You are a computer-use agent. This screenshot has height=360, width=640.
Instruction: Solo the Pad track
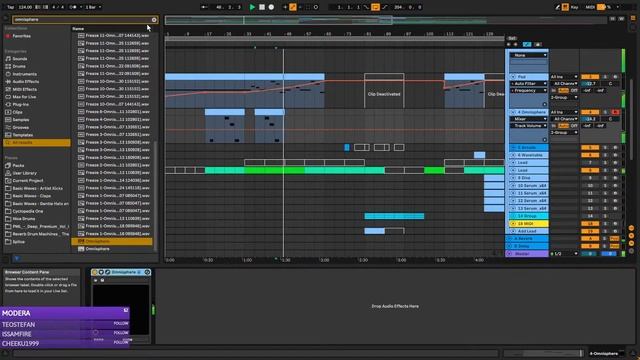click(x=605, y=77)
